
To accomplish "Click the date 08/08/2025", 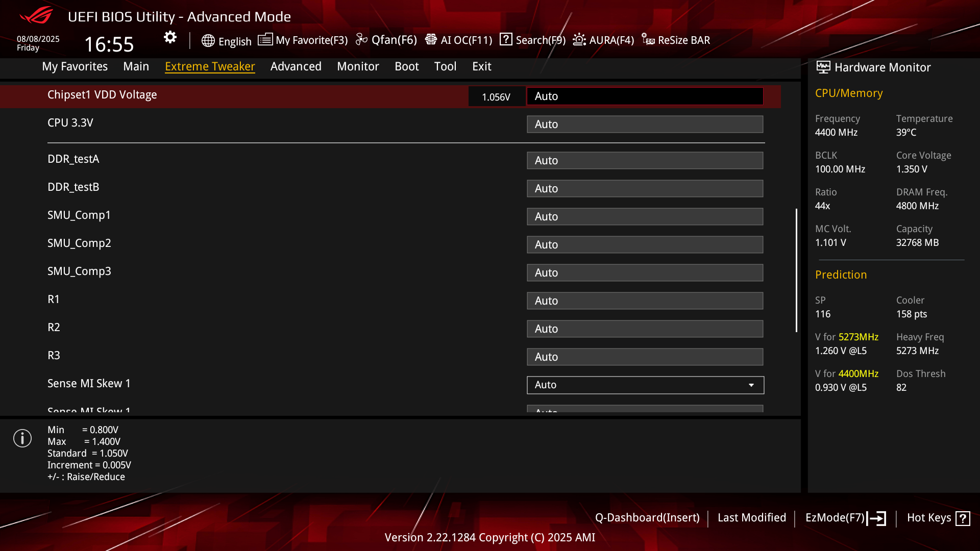I will [x=38, y=39].
